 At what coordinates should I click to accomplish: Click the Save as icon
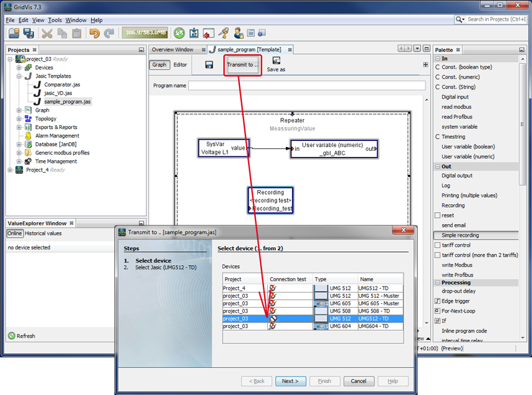[x=276, y=61]
